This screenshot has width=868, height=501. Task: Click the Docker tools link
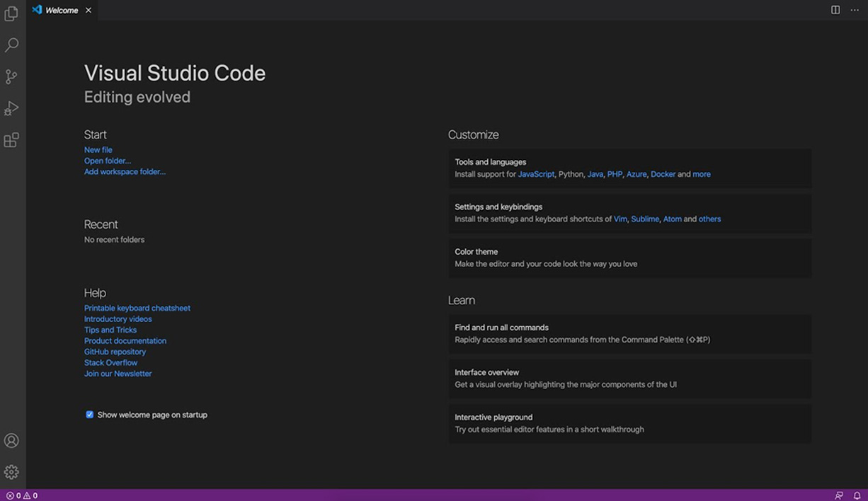click(x=663, y=174)
